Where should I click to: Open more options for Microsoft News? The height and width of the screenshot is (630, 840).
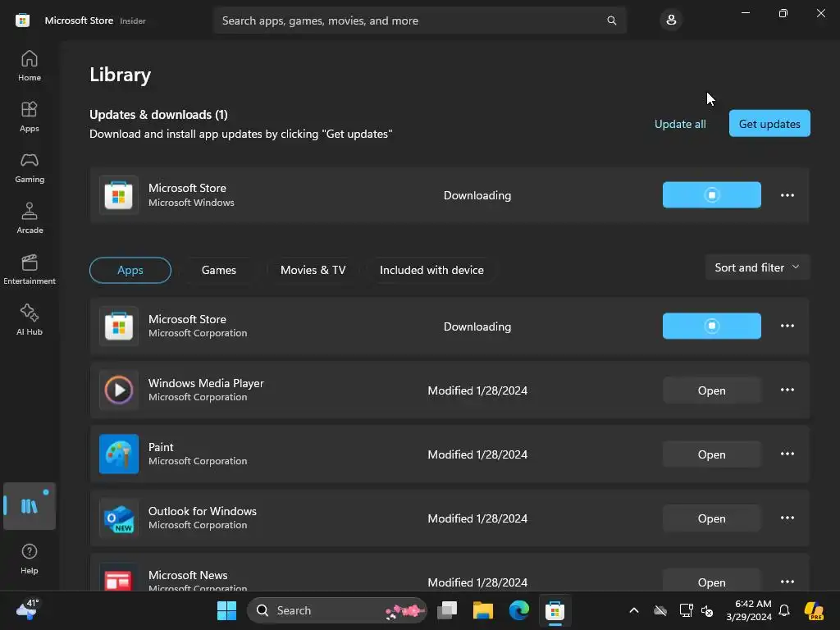point(787,582)
